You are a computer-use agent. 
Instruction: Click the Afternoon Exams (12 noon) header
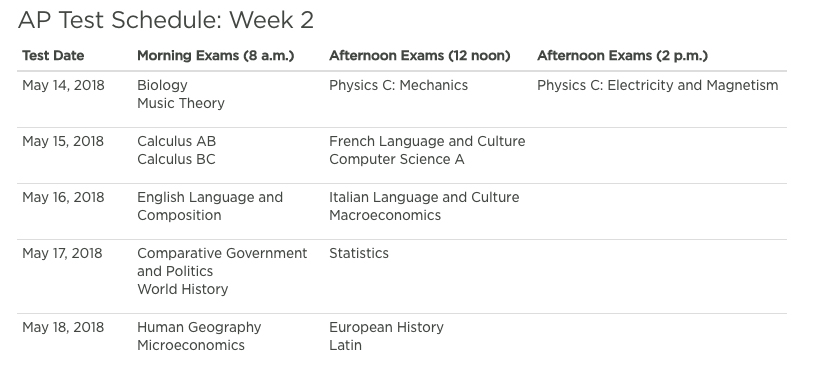pyautogui.click(x=419, y=56)
